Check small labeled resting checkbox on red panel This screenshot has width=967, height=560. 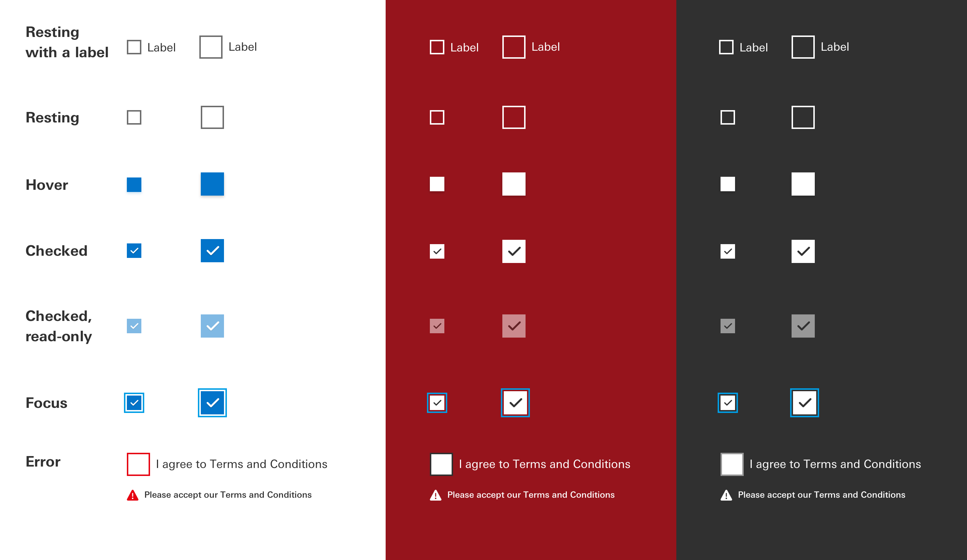437,47
